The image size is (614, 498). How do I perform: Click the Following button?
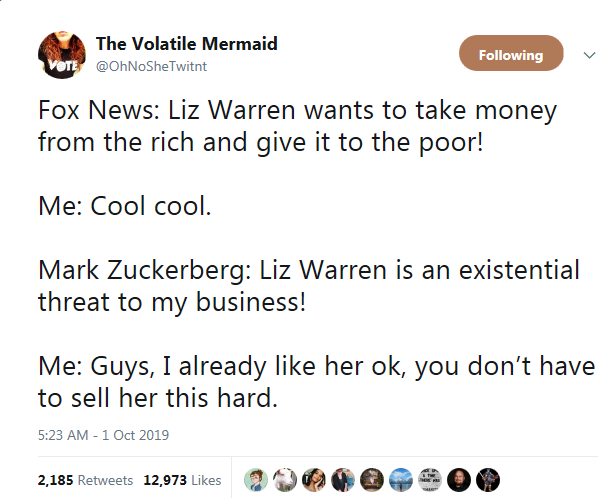pyautogui.click(x=510, y=54)
